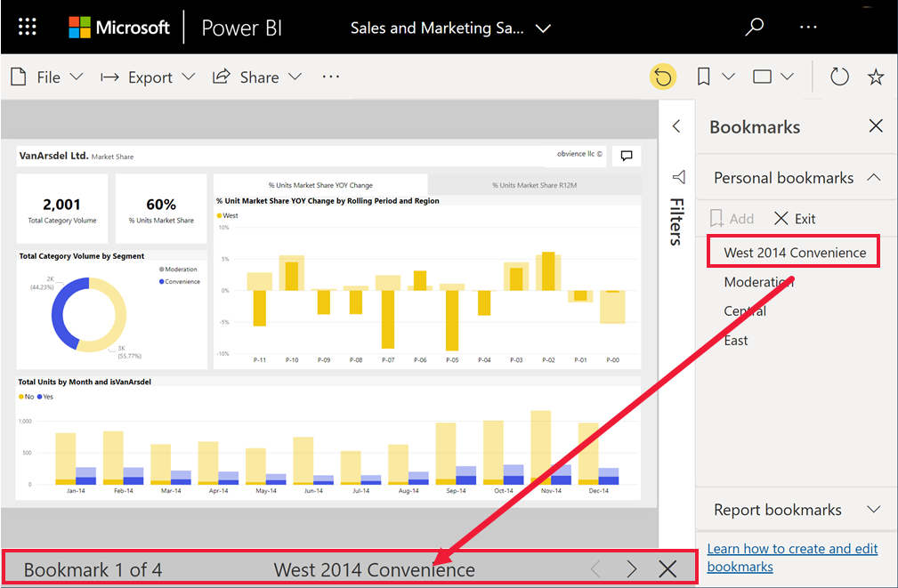Image resolution: width=898 pixels, height=588 pixels.
Task: Click the P-07 bar in YOY chart
Action: 388,319
